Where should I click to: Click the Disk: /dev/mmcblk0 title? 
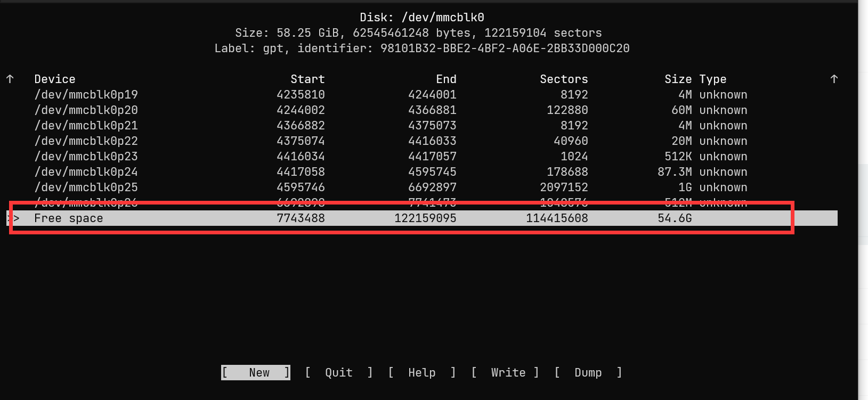pos(421,18)
